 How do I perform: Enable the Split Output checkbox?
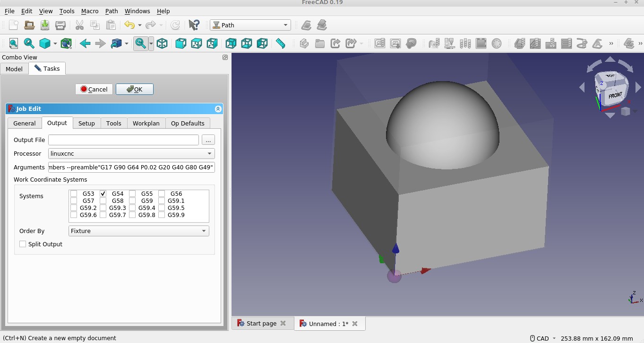pos(23,244)
